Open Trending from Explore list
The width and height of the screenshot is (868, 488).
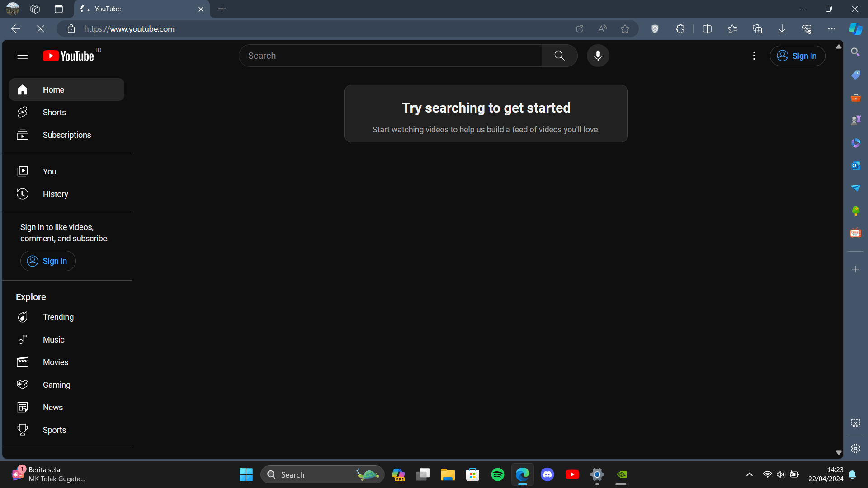click(58, 317)
